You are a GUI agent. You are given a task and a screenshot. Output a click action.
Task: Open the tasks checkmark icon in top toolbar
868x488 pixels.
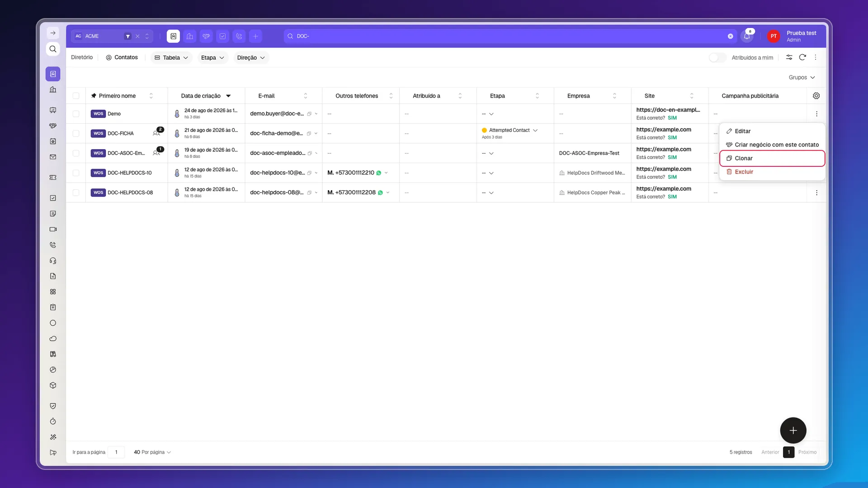click(x=222, y=36)
